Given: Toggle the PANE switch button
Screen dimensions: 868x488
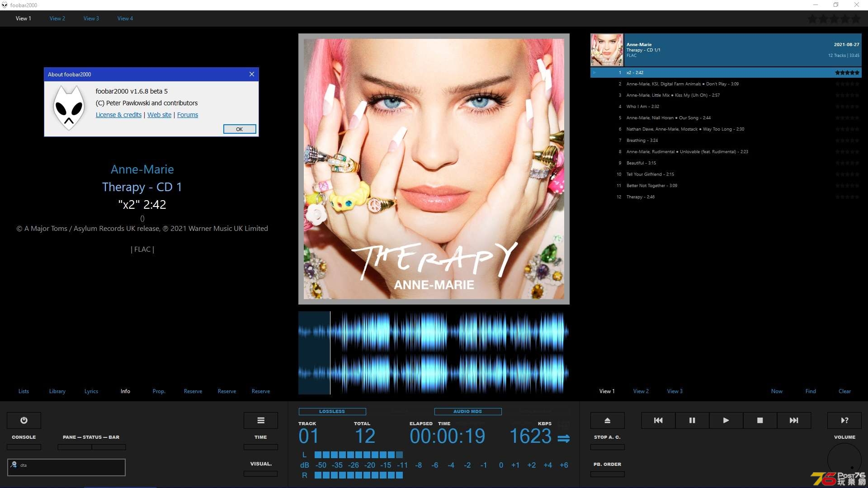Looking at the screenshot, I should [75, 447].
